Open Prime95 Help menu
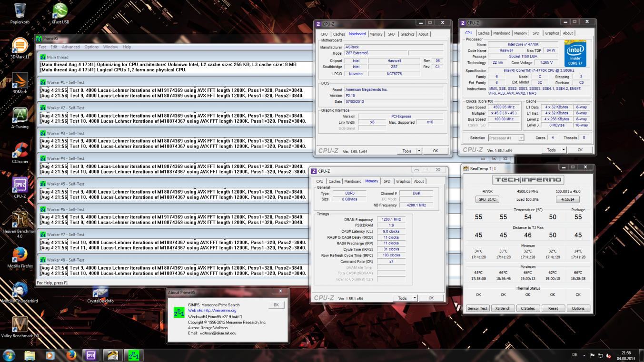644x362 pixels. 127,47
